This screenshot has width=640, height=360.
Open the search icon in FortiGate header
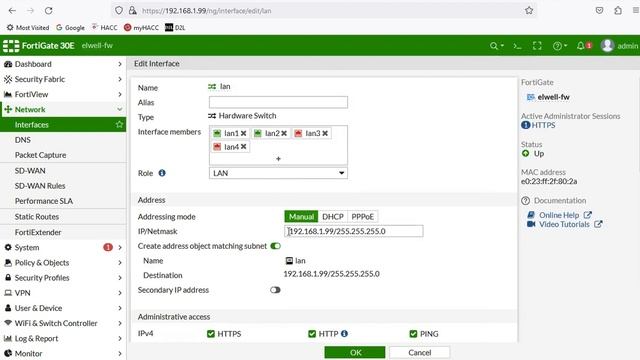coord(496,46)
